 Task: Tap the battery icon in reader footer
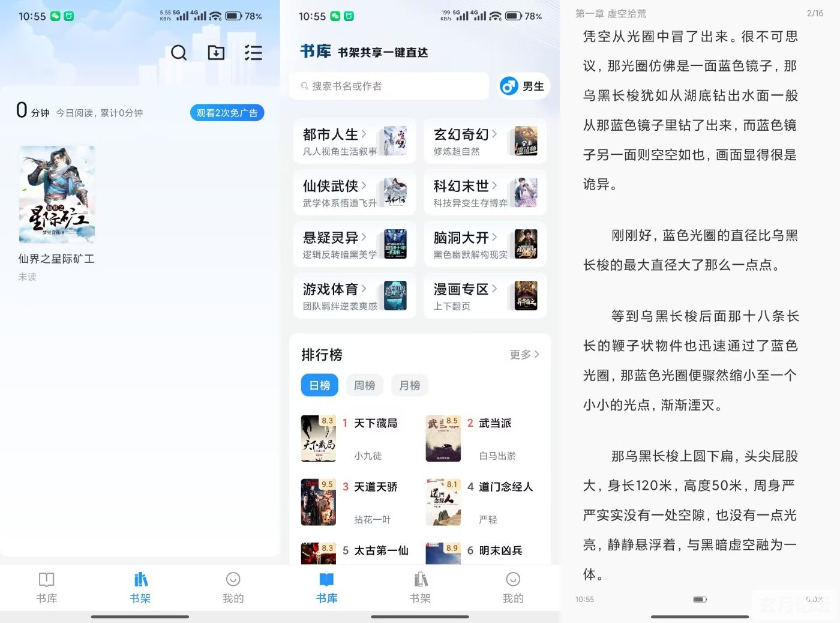tap(700, 599)
